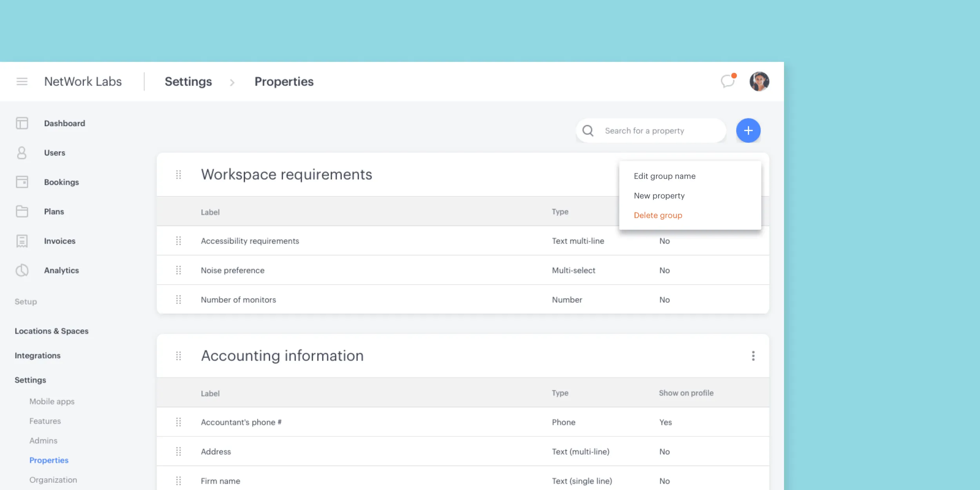Click the Dashboard sidebar icon
This screenshot has width=980, height=490.
pyautogui.click(x=22, y=123)
